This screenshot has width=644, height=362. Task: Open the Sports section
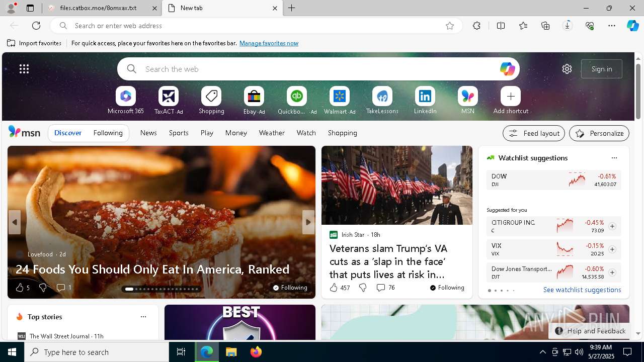[x=179, y=133]
